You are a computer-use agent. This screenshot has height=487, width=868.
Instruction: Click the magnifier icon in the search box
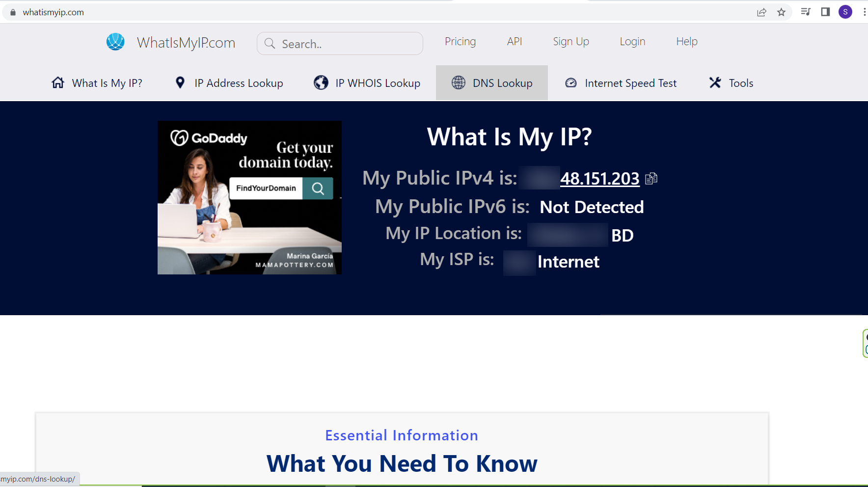tap(270, 44)
